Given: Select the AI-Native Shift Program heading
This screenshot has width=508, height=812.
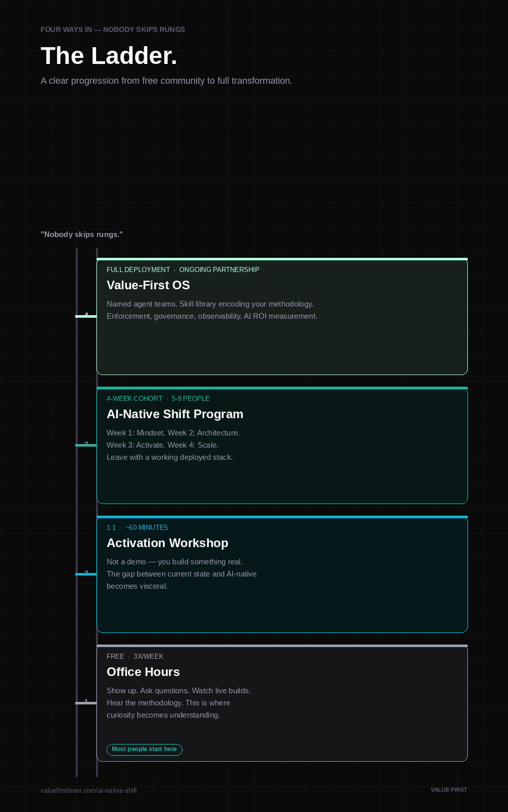Looking at the screenshot, I should tap(175, 414).
